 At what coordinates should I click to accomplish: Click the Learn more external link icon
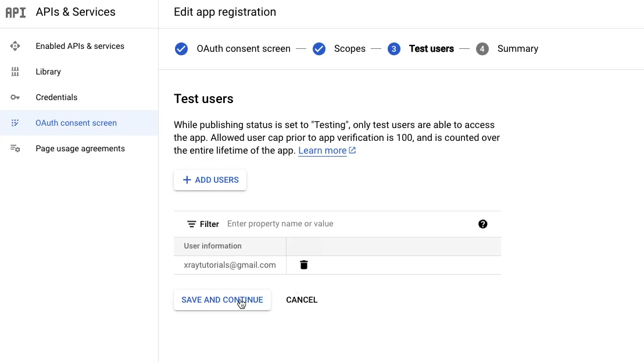click(352, 151)
